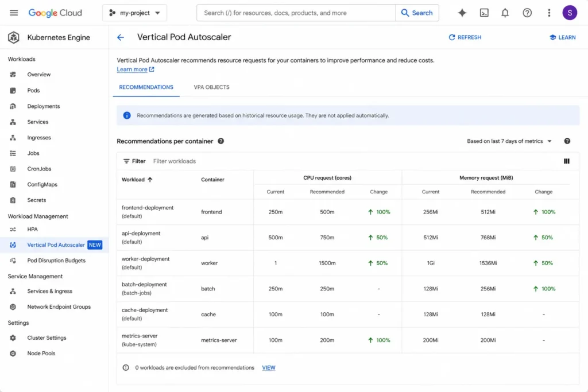588x392 pixels.
Task: Click the 768Mi recommended memory value
Action: point(488,238)
